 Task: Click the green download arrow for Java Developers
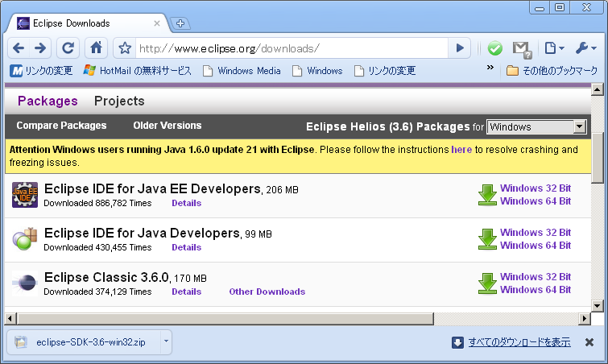pyautogui.click(x=487, y=239)
